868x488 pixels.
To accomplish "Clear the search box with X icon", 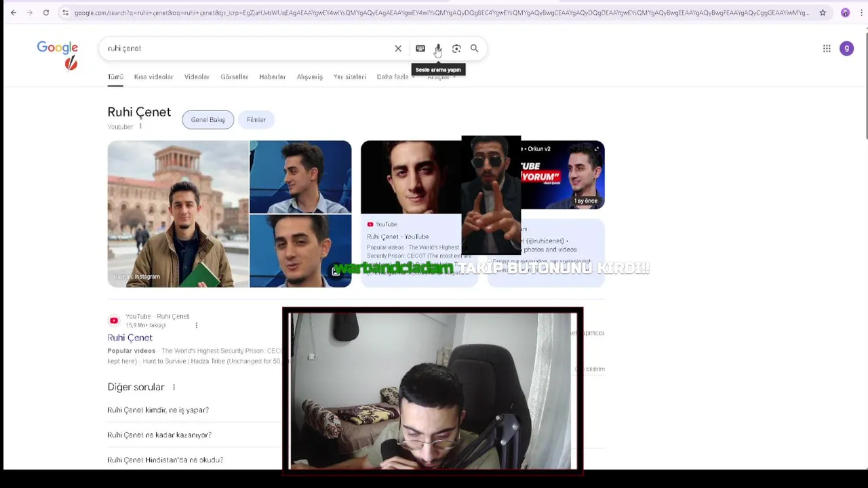I will [x=398, y=48].
